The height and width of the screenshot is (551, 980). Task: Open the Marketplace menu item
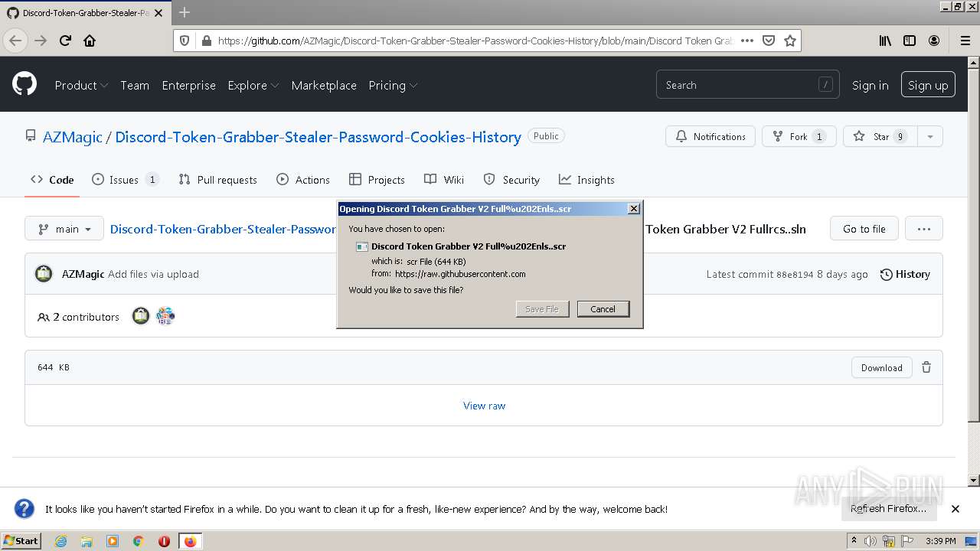coord(324,85)
